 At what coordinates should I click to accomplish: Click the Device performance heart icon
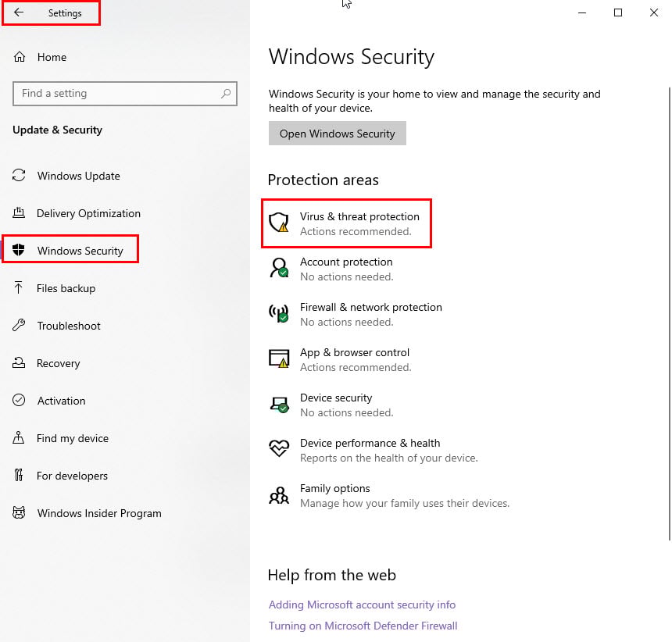click(x=279, y=448)
